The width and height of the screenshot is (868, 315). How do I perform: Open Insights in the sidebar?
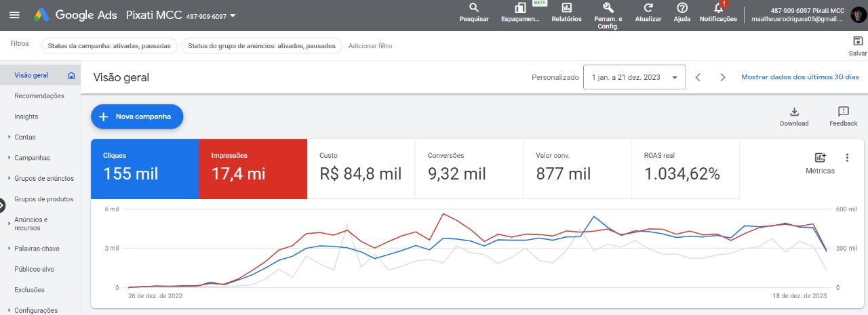[26, 117]
